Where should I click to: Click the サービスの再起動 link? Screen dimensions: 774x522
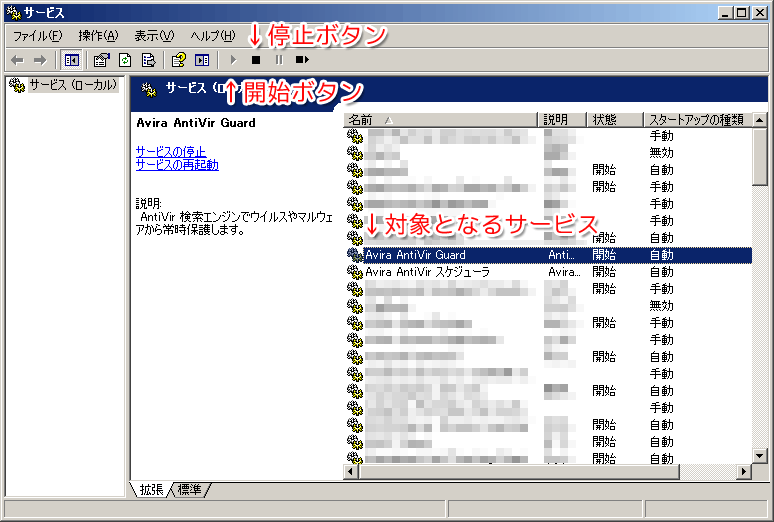click(177, 164)
